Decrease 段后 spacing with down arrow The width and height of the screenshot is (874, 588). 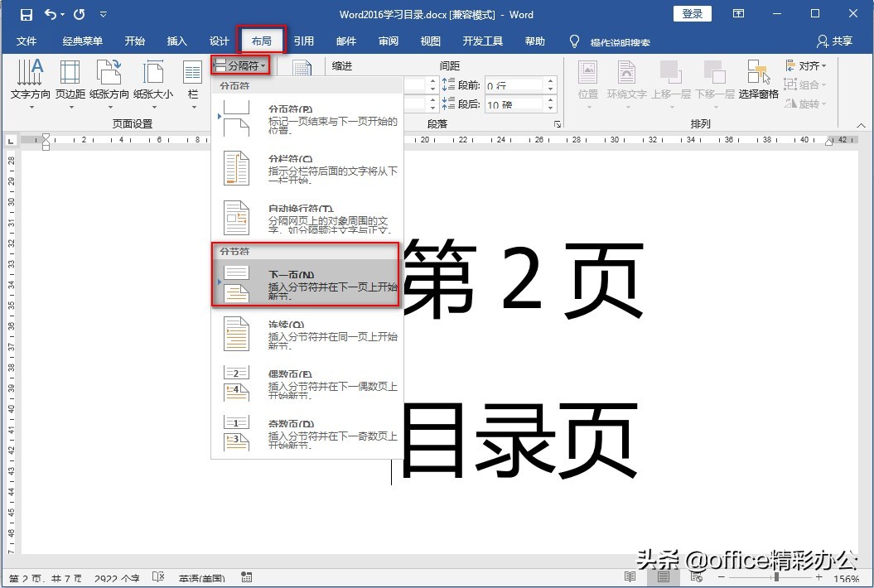point(551,108)
